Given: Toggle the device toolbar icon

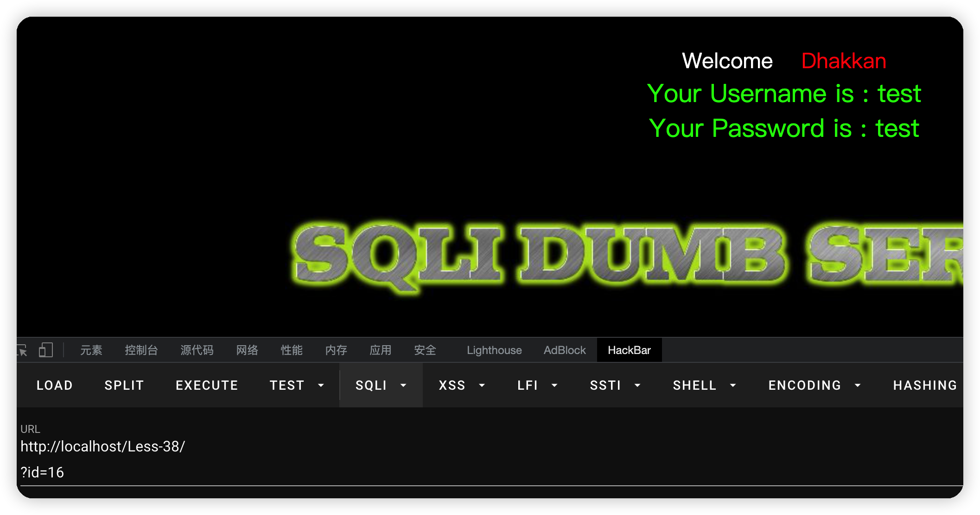Looking at the screenshot, I should (46, 350).
